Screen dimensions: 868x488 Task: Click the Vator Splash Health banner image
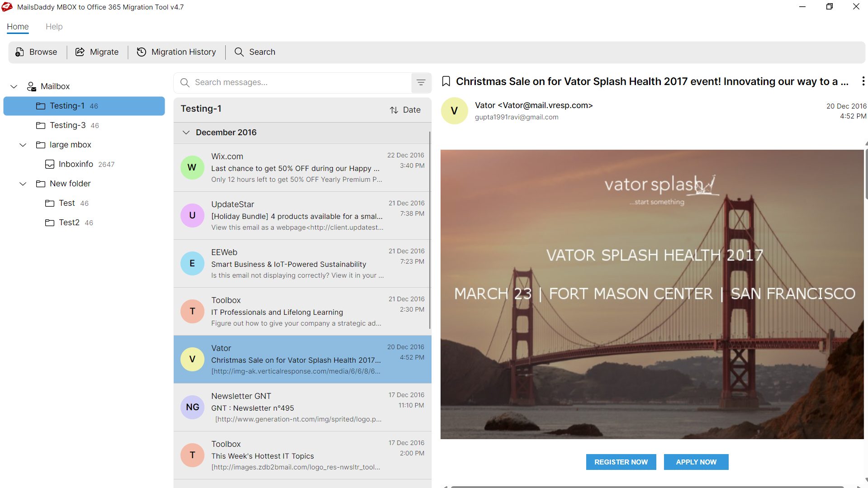click(652, 294)
